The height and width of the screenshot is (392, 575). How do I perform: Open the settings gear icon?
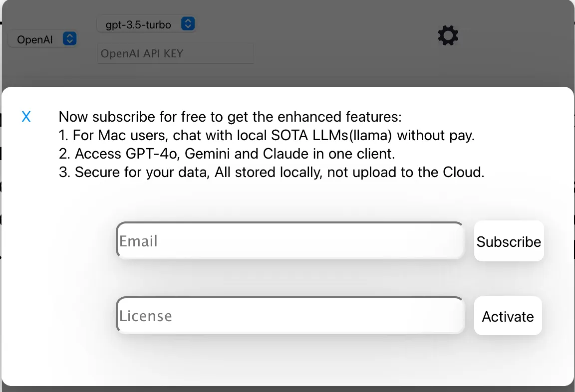click(448, 35)
